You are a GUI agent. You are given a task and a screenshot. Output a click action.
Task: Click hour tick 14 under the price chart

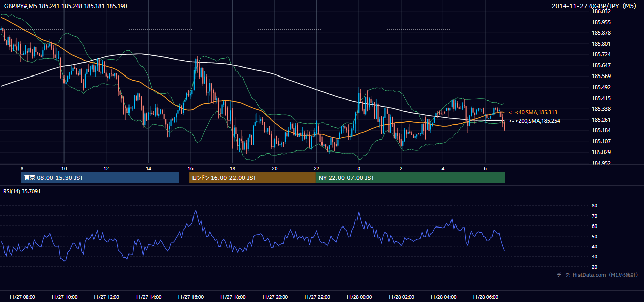pyautogui.click(x=148, y=168)
